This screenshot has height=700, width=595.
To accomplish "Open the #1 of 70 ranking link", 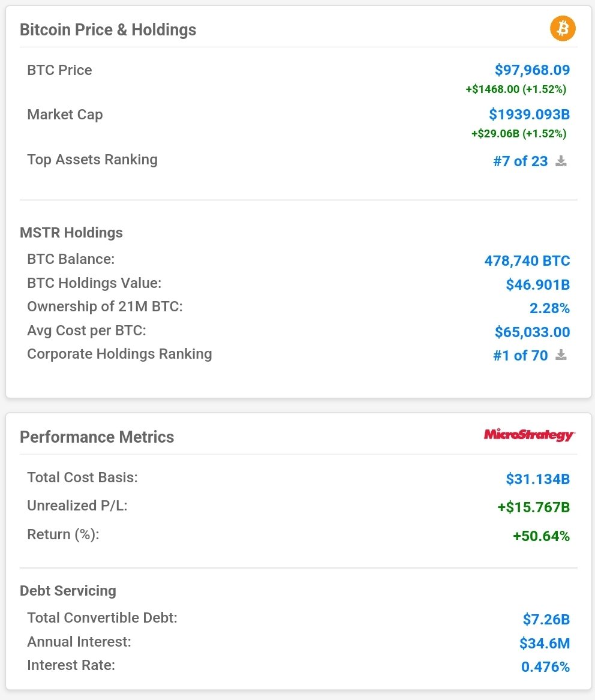I will 520,355.
